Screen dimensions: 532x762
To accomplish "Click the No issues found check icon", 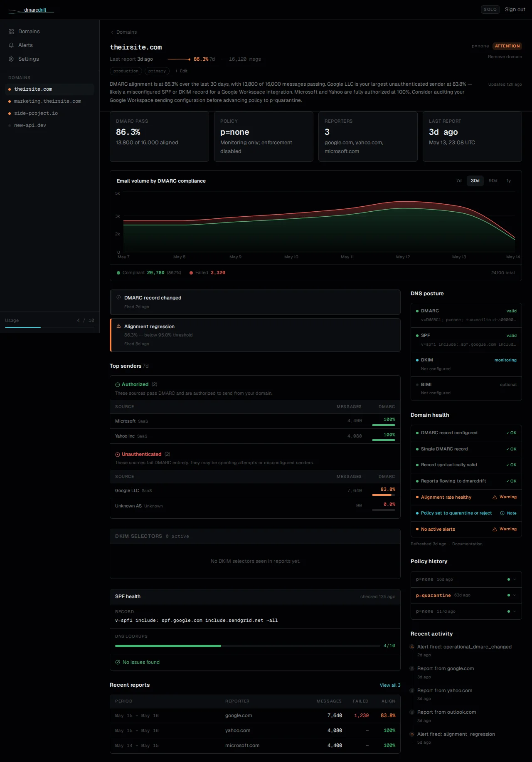I will [x=118, y=662].
